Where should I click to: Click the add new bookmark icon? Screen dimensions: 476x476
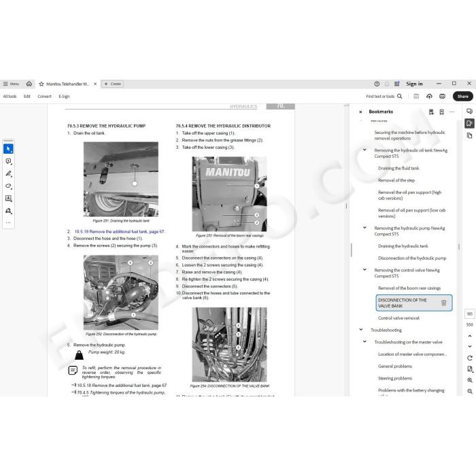pos(442,112)
